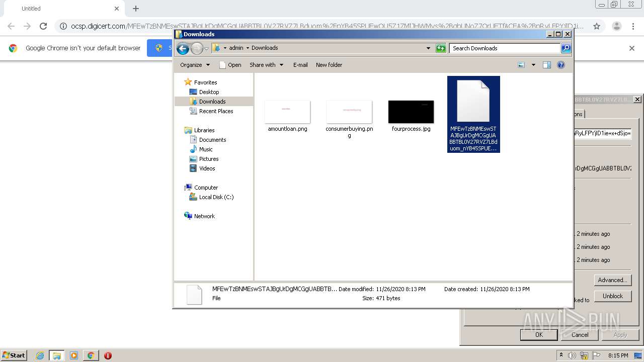The image size is (644, 362).
Task: Open Share with dropdown
Action: click(267, 65)
